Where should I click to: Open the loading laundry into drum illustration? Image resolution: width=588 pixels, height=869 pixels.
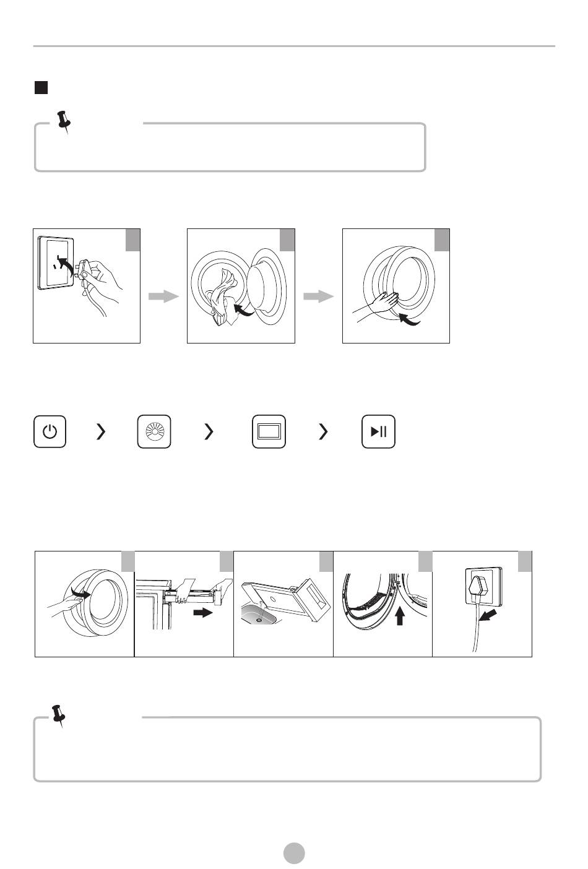(x=241, y=286)
